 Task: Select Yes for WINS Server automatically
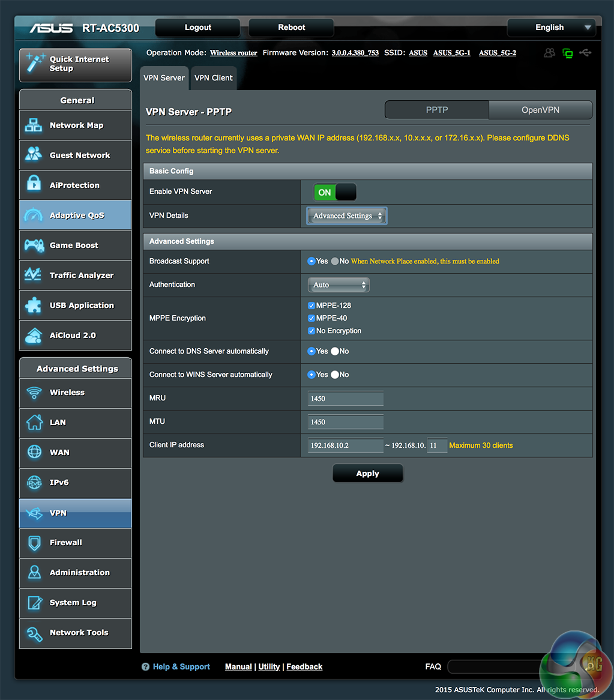[312, 375]
